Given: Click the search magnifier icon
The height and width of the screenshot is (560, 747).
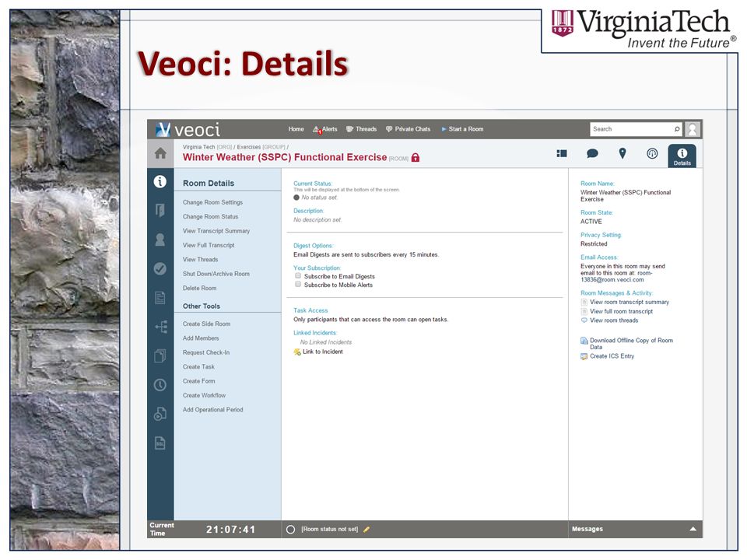Looking at the screenshot, I should point(677,129).
